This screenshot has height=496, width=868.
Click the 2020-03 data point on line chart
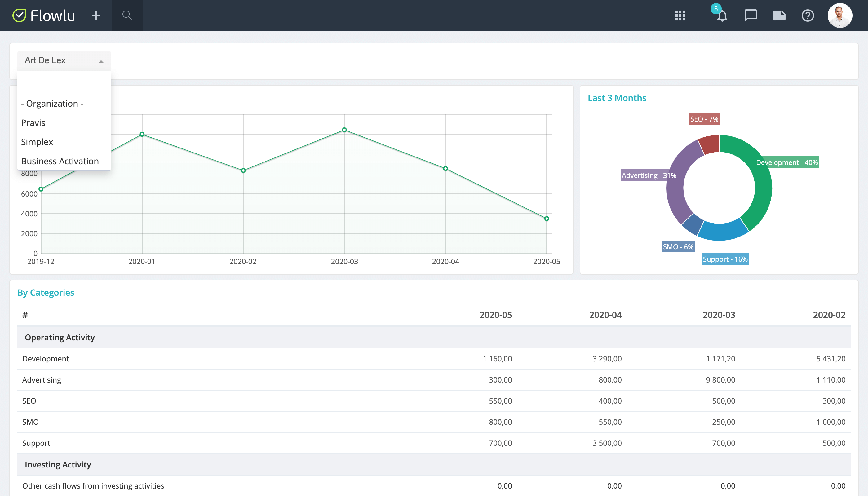tap(344, 130)
